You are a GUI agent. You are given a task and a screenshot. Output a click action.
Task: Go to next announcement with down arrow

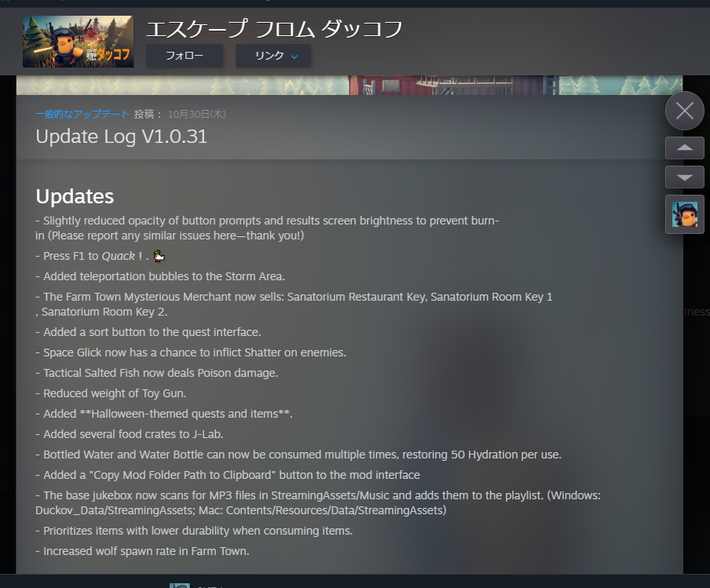click(684, 177)
